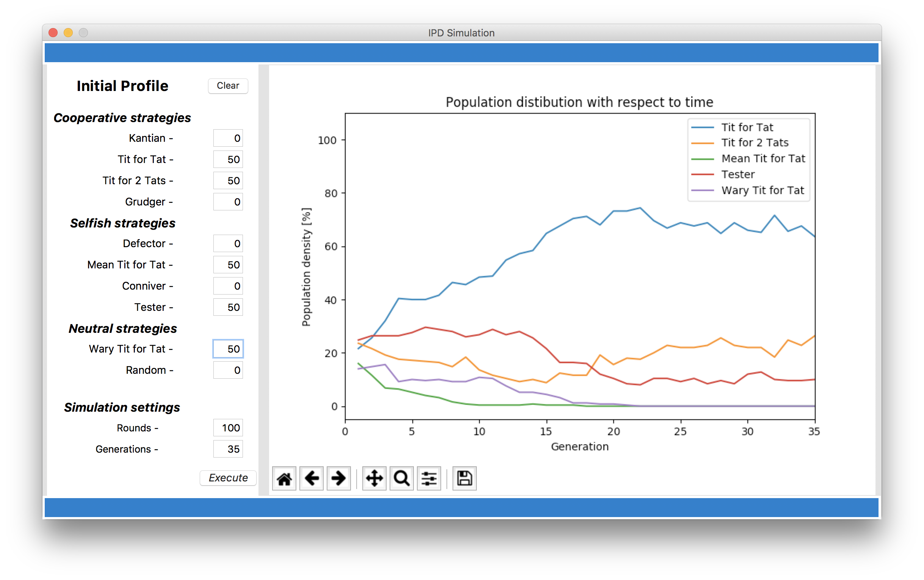This screenshot has width=924, height=580.
Task: Click Wary Tit for Tat legend entry
Action: tap(747, 190)
